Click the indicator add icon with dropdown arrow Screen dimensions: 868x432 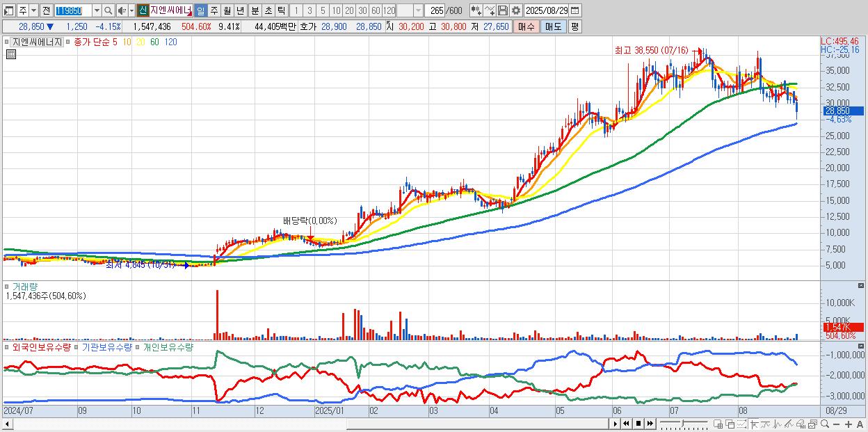pyautogui.click(x=476, y=10)
